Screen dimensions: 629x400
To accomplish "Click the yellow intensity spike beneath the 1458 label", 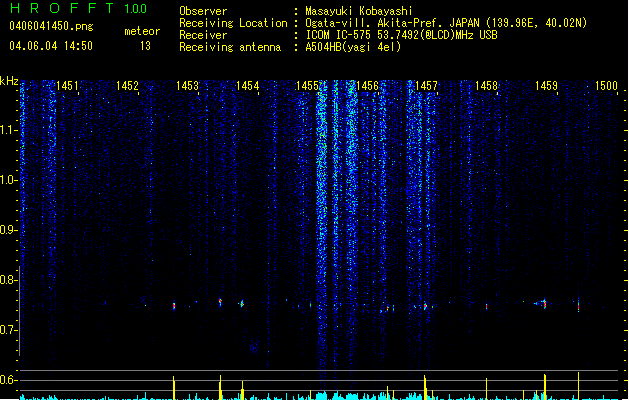I will pos(487,388).
